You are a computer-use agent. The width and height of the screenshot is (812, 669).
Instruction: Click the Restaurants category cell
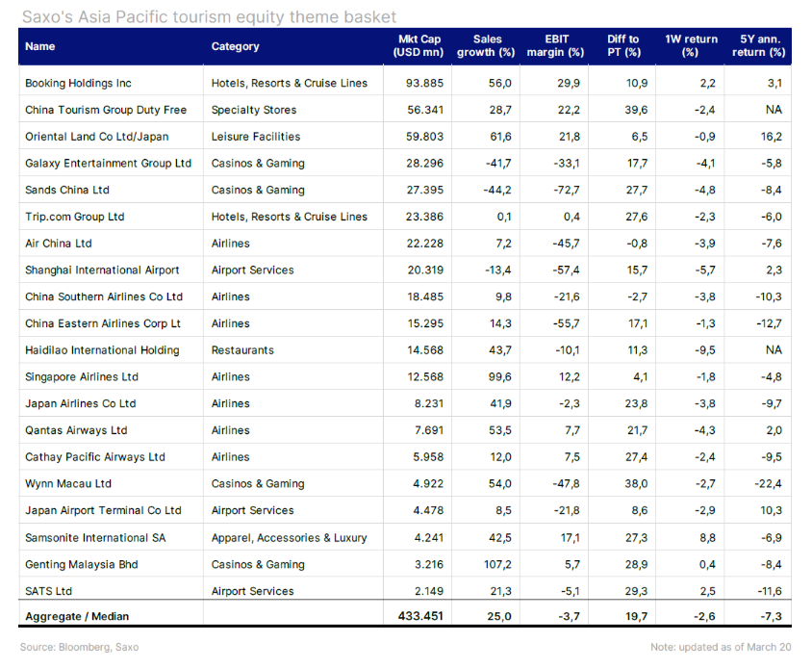(x=242, y=350)
